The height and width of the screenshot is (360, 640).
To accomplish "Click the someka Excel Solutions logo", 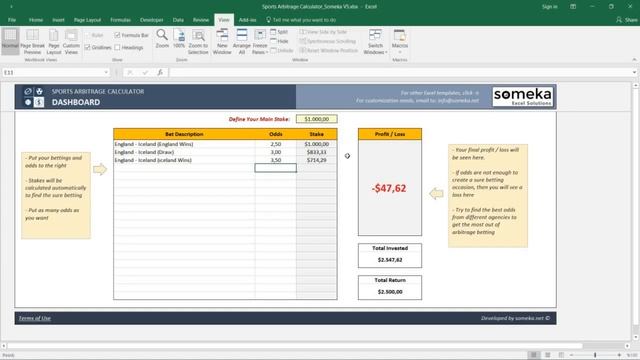I will [x=522, y=97].
